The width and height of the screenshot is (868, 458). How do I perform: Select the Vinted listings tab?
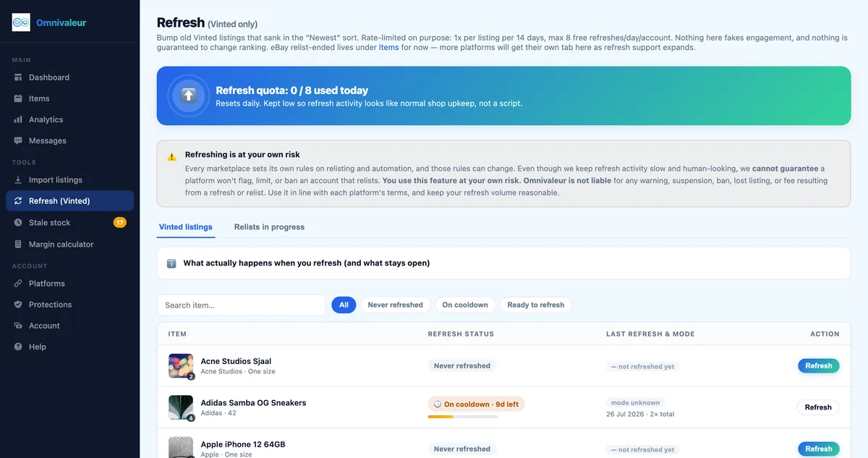coord(186,227)
